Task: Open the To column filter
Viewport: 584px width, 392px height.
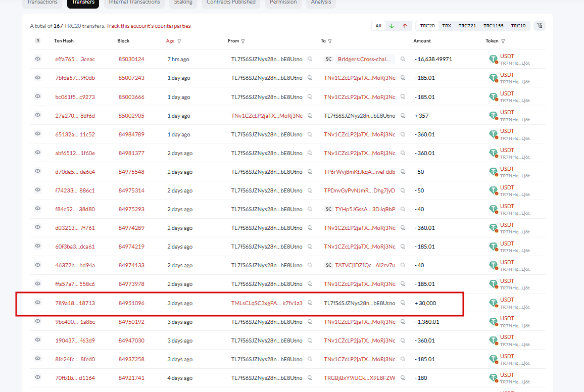Action: [329, 41]
